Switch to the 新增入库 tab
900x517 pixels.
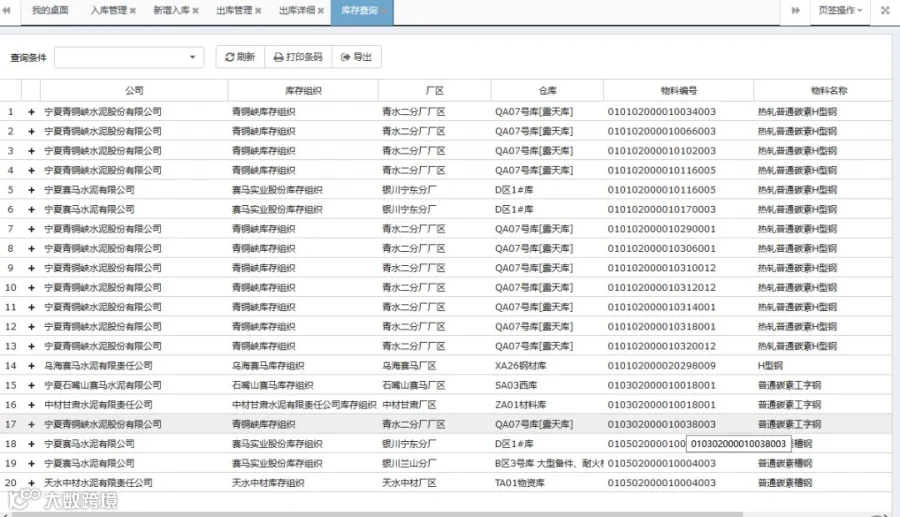(171, 10)
